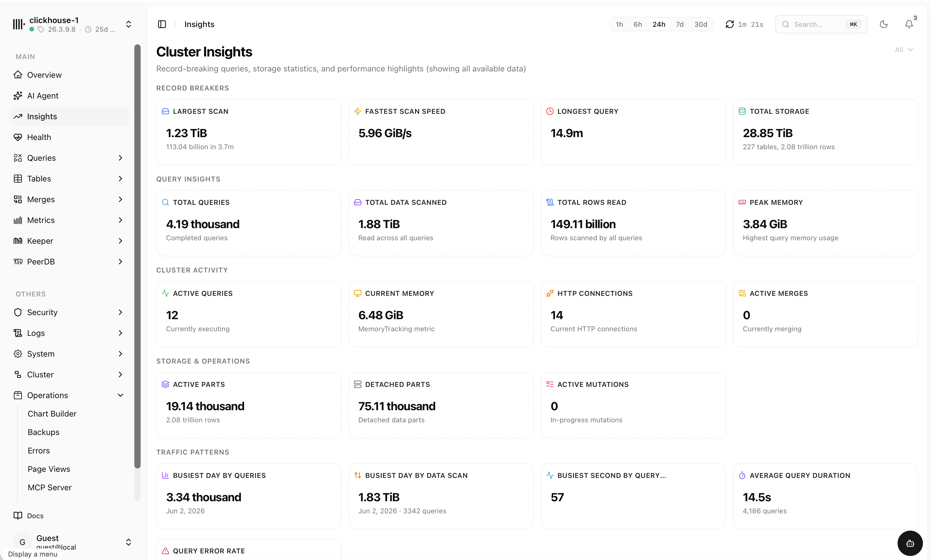Open the Insights page
The width and height of the screenshot is (931, 560).
pos(69,116)
